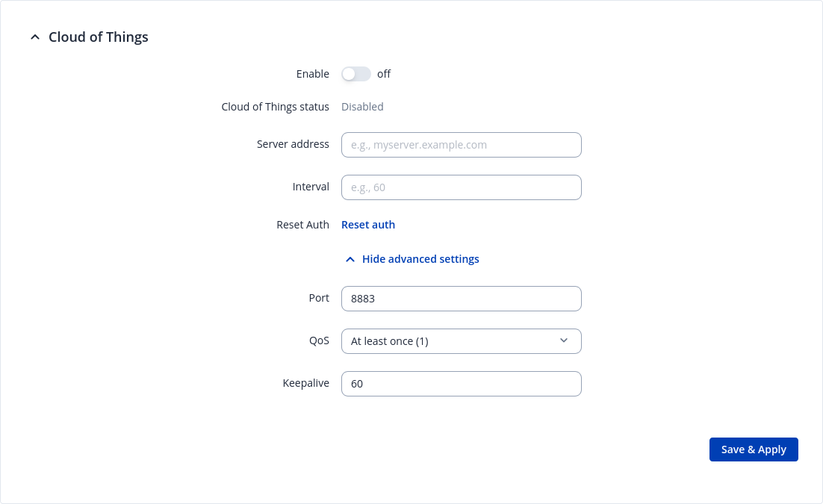The image size is (823, 504).
Task: Click the chevron icon before Hide advanced settings
Action: click(350, 259)
